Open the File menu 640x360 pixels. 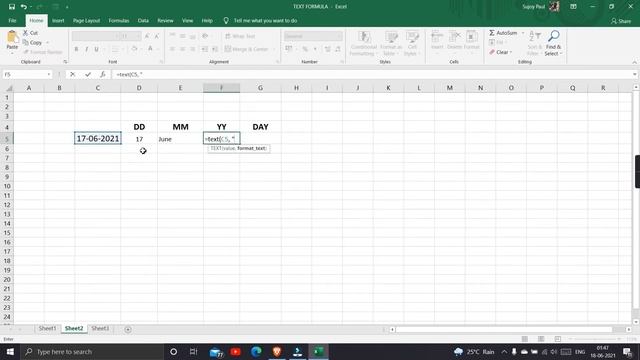coord(12,20)
